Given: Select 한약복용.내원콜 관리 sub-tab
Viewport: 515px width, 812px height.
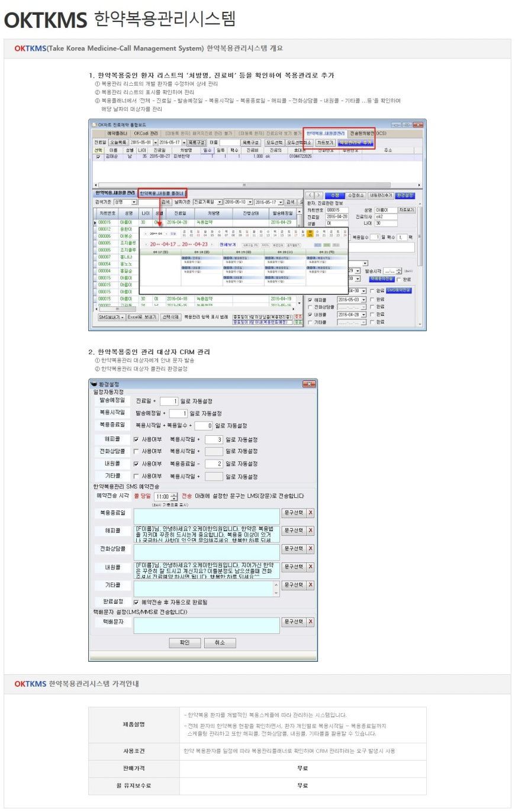Looking at the screenshot, I should 115,193.
